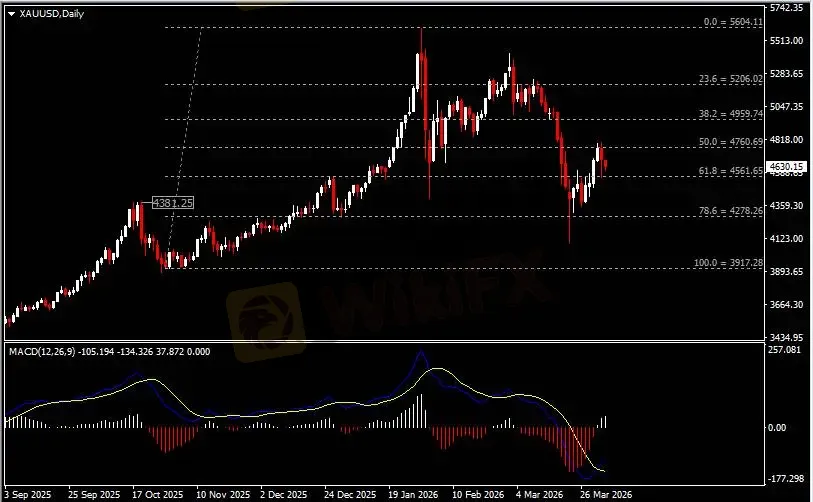This screenshot has height=502, width=813.
Task: Click price axis value 5047.35
Action: [x=787, y=106]
